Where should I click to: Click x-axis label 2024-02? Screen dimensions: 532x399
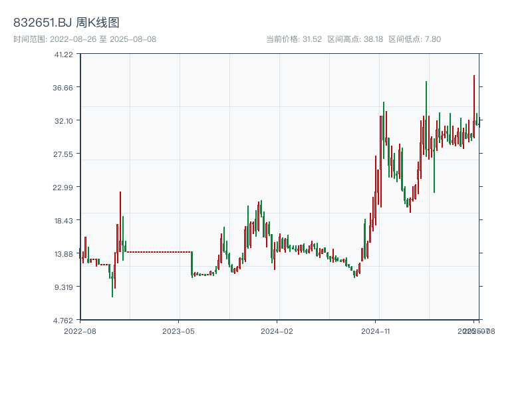(277, 331)
